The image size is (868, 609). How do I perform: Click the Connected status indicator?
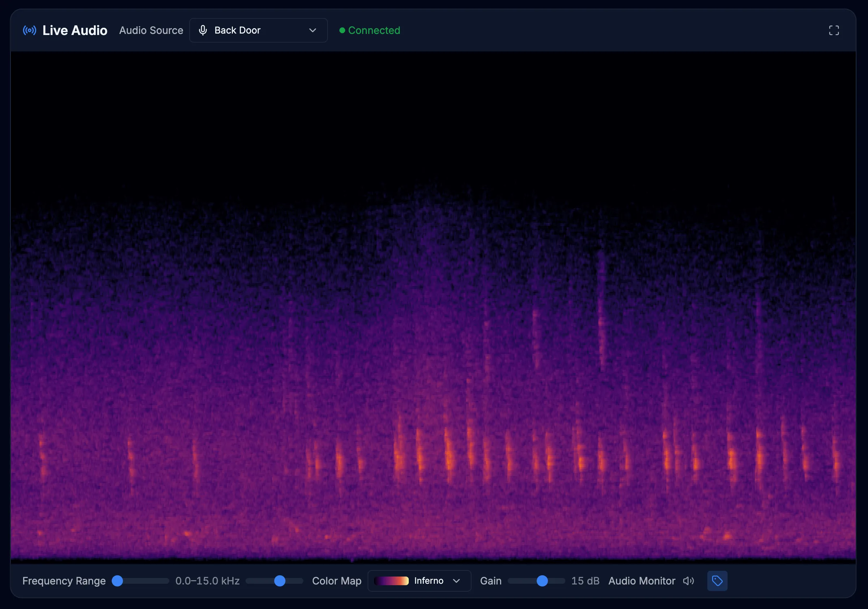pyautogui.click(x=370, y=30)
